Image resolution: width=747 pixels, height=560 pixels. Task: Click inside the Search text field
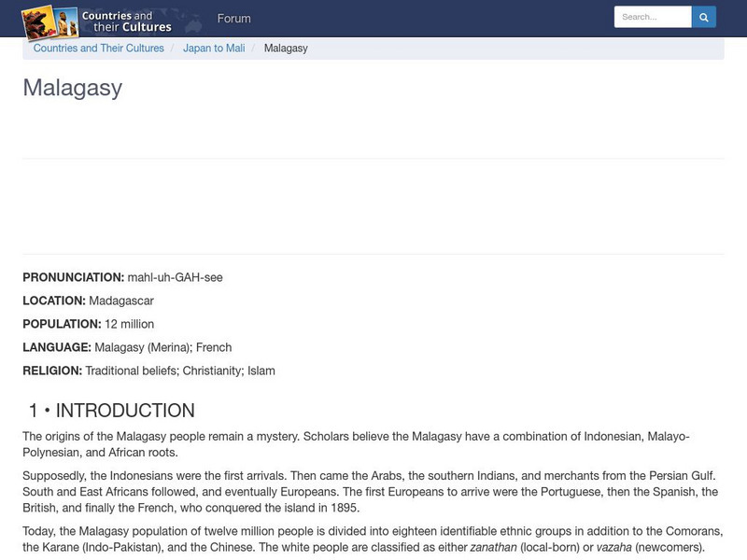[652, 16]
